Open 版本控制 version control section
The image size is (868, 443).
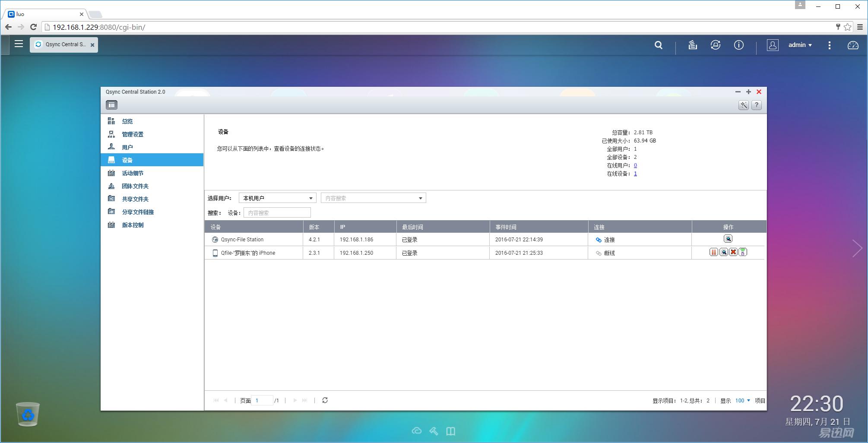(x=152, y=225)
